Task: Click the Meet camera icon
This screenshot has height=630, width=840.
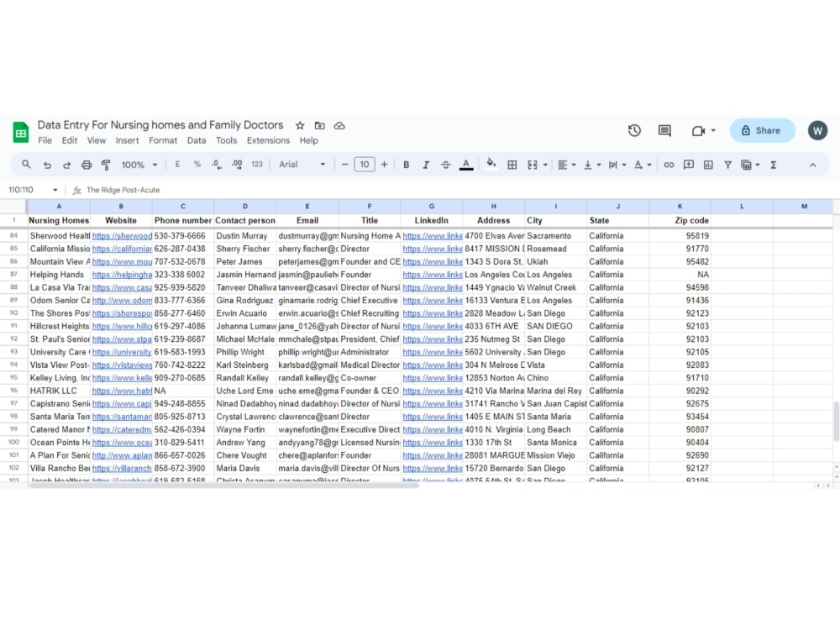Action: tap(698, 131)
